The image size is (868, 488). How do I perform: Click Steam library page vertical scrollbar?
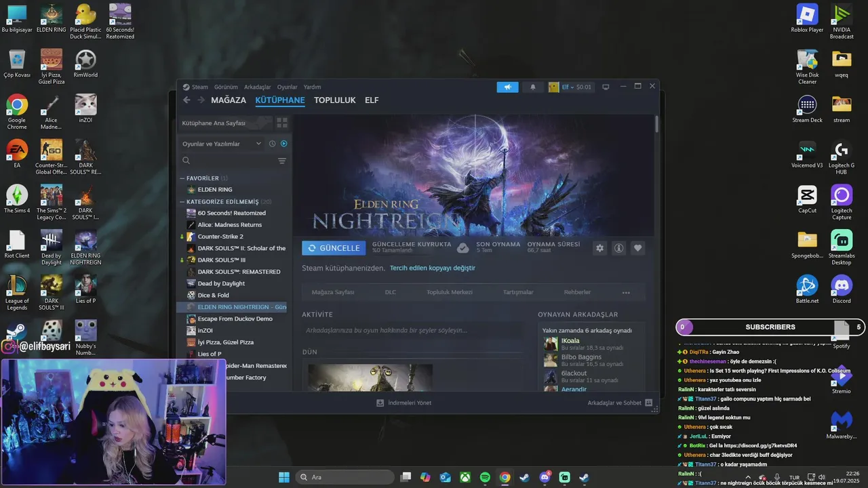656,124
